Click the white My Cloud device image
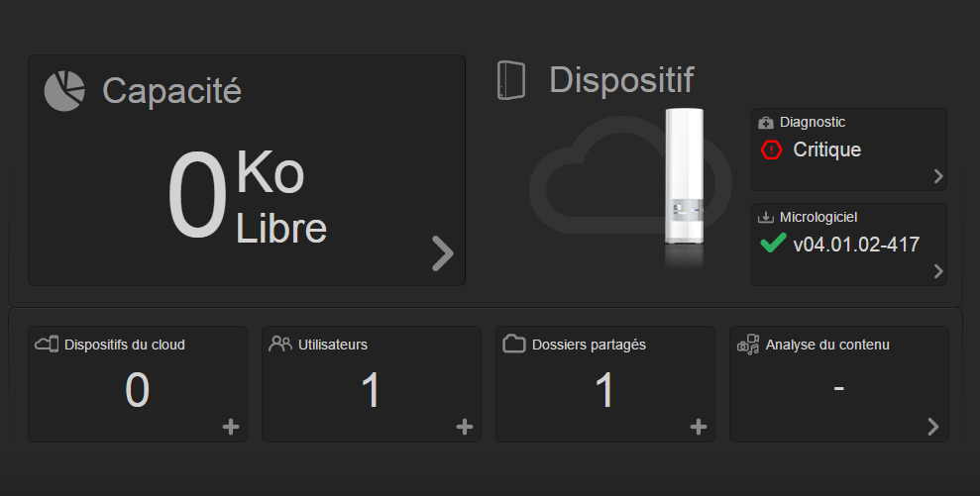Viewport: 980px width, 496px height. click(684, 183)
